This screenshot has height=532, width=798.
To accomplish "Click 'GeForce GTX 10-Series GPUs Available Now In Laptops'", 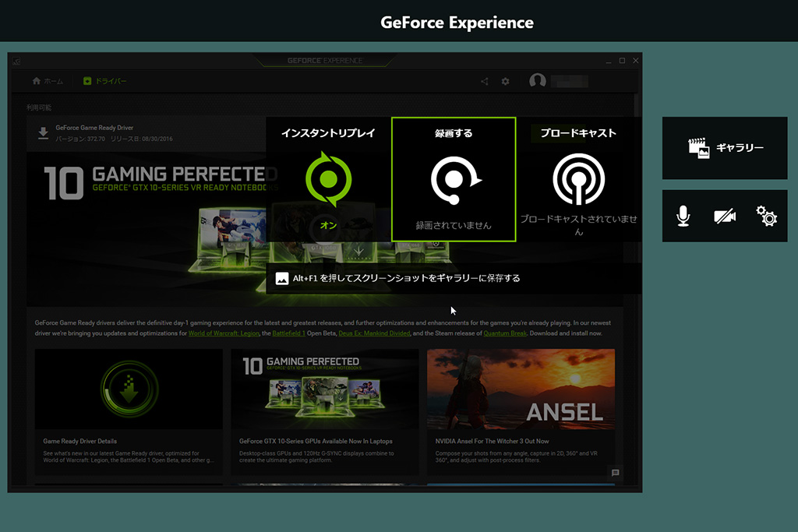I will point(316,442).
